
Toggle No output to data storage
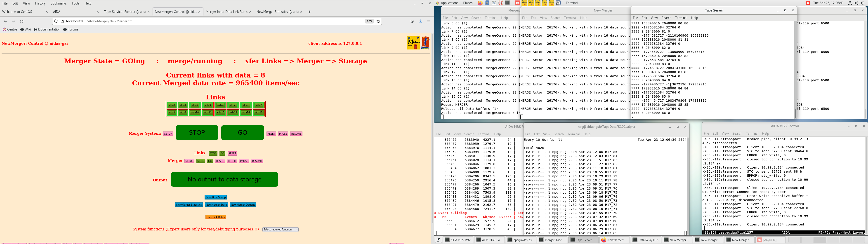coord(224,179)
